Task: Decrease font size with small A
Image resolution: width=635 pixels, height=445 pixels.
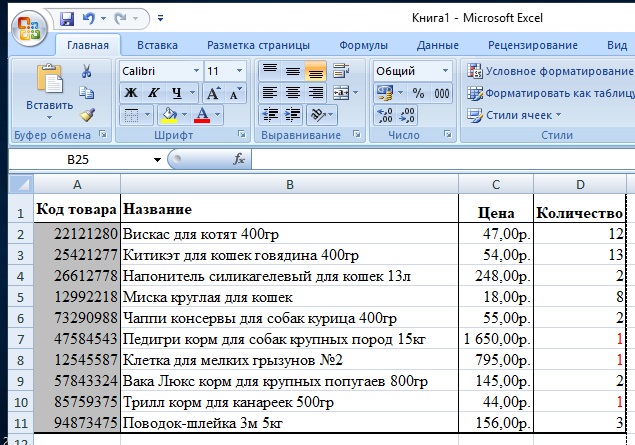Action: point(235,93)
